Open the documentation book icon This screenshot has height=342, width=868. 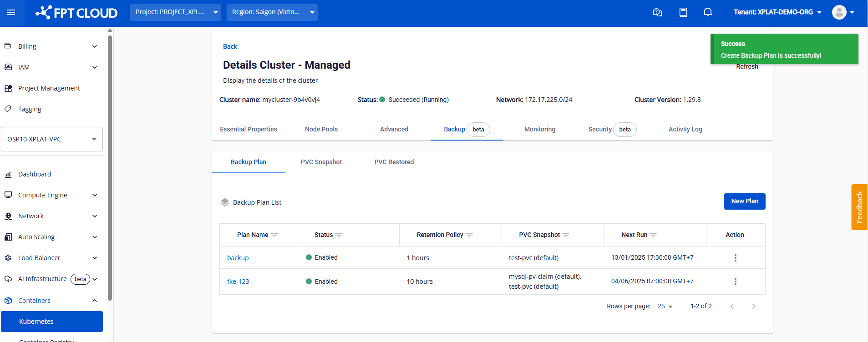(x=683, y=12)
